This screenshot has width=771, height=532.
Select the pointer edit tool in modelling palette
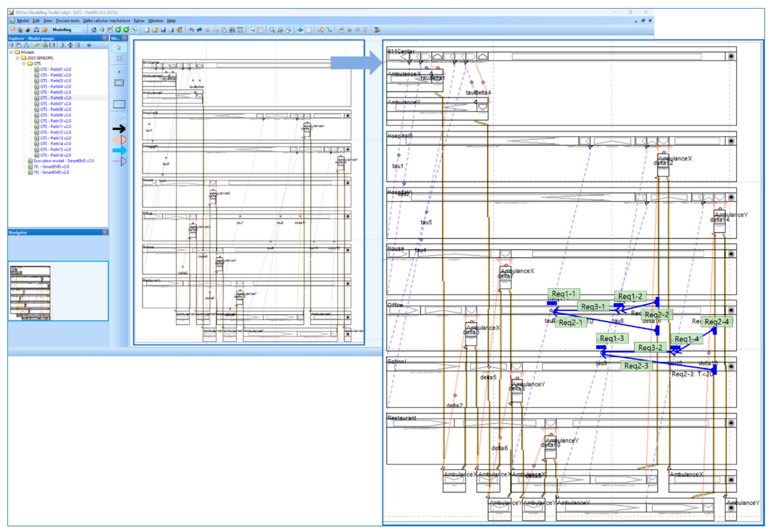click(x=119, y=48)
